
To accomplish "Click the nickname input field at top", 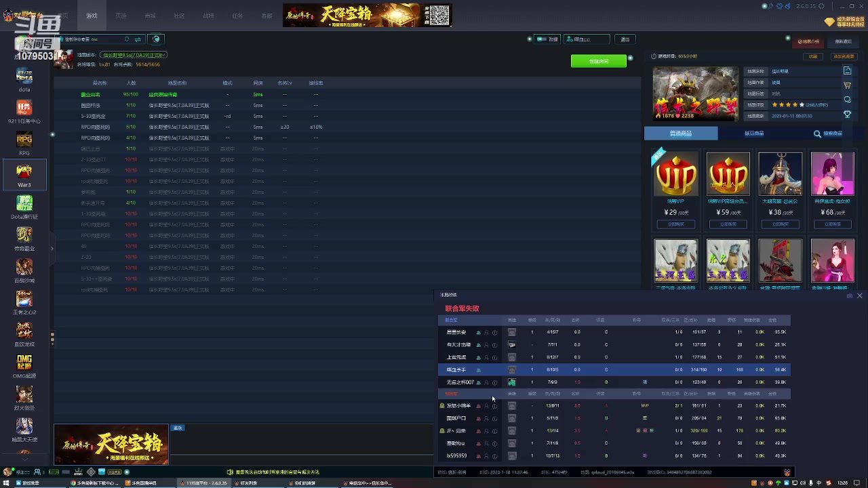I will point(586,39).
